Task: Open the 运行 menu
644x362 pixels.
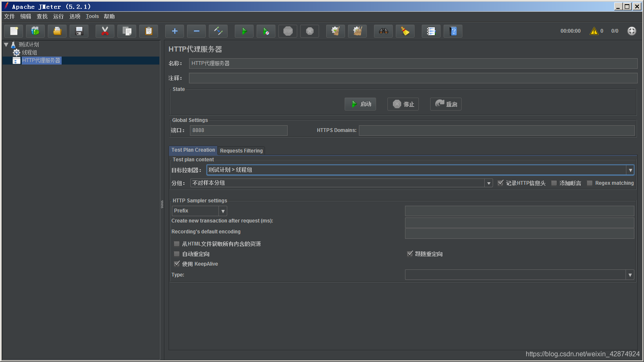Action: pyautogui.click(x=58, y=16)
